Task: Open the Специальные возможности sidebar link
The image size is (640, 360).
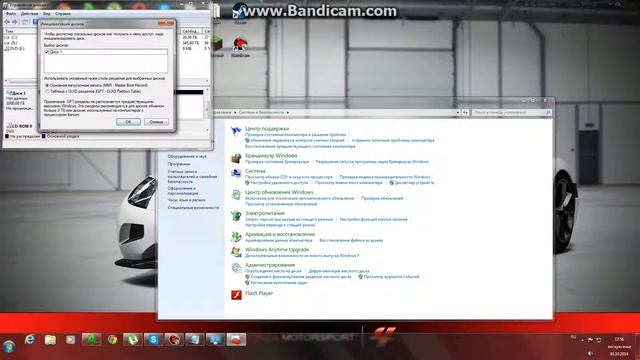Action: point(193,208)
